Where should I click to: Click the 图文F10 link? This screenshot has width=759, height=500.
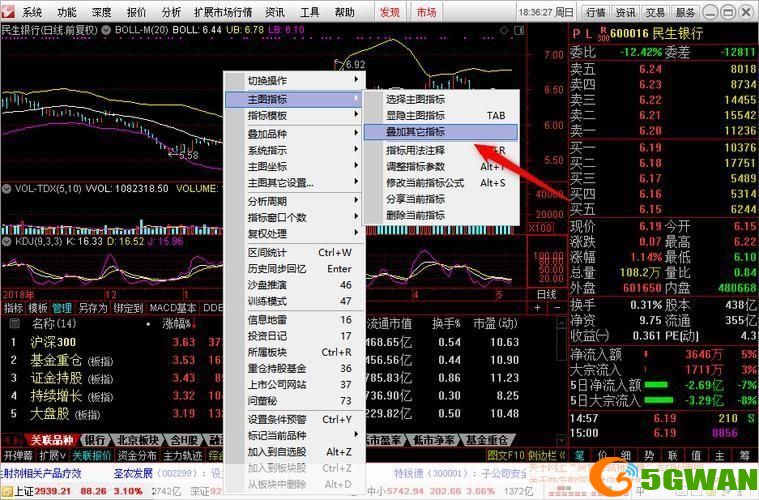point(506,455)
